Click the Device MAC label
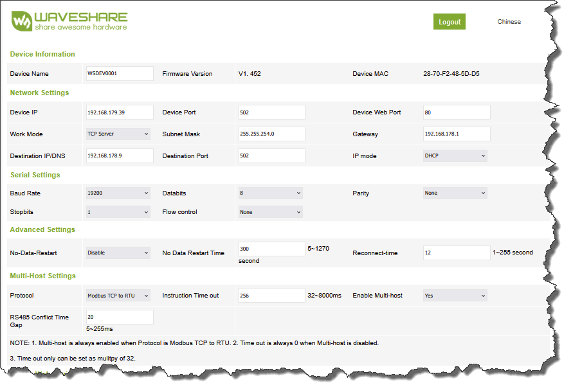Viewport: 573px width, 392px height. coord(370,73)
